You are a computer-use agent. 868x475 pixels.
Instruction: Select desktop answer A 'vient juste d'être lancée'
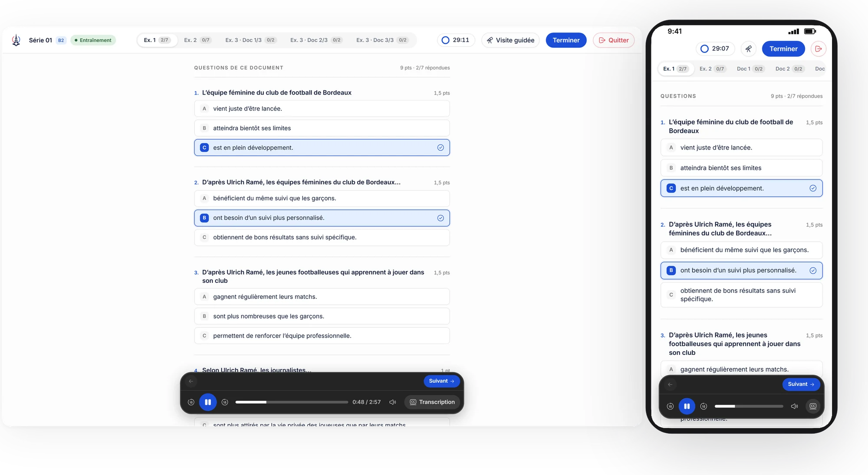click(x=322, y=108)
